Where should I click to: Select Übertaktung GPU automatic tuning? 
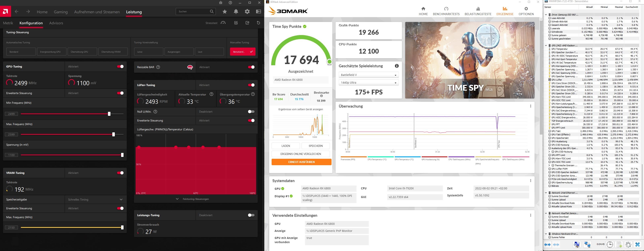[82, 52]
